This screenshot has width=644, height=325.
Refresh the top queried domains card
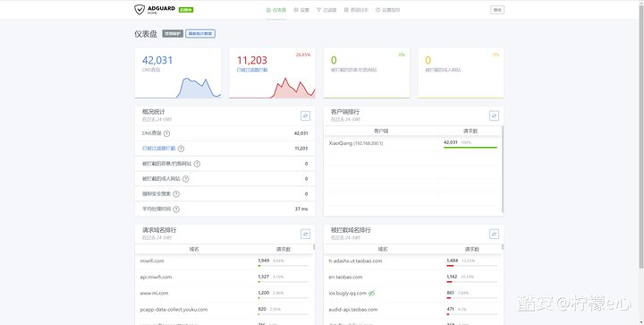(305, 235)
